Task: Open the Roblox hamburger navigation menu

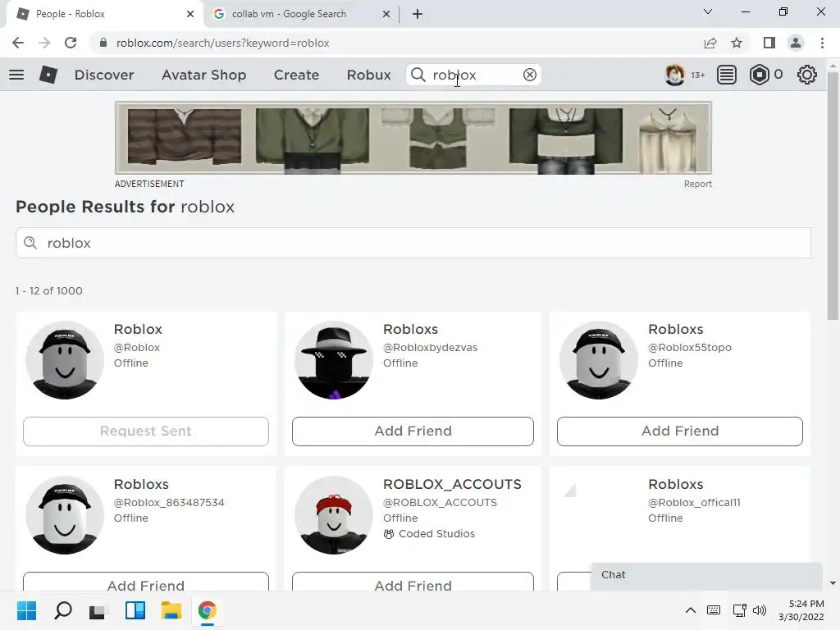Action: 16,75
